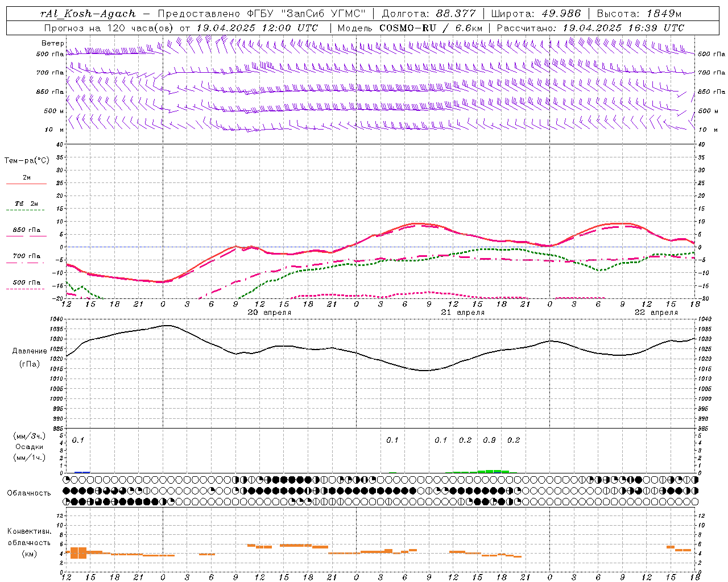Image resolution: width=728 pixels, height=582 pixels.
Task: Select the elevation text Высота: 1849м
Action: [x=639, y=14]
